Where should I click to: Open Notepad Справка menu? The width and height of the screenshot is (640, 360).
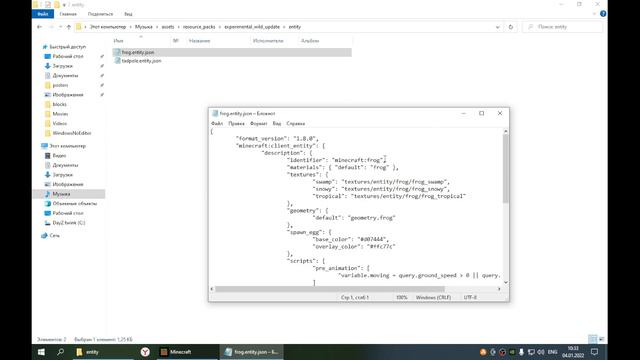[296, 123]
